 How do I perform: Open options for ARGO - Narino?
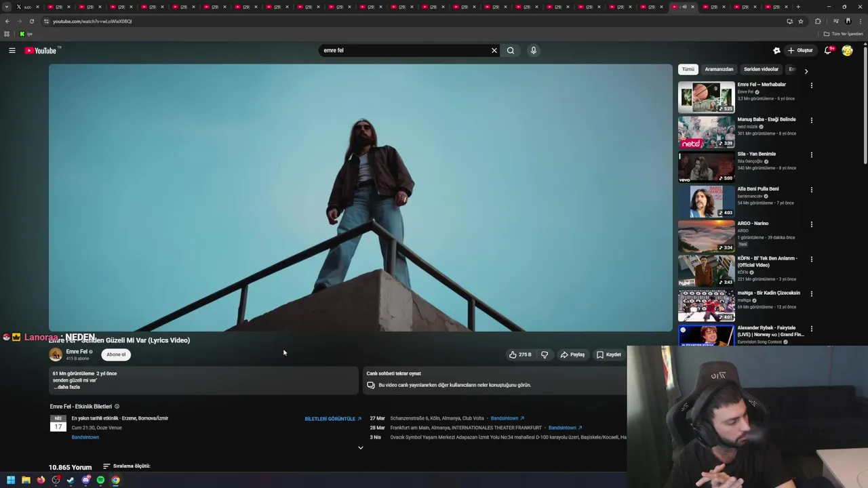pos(811,224)
